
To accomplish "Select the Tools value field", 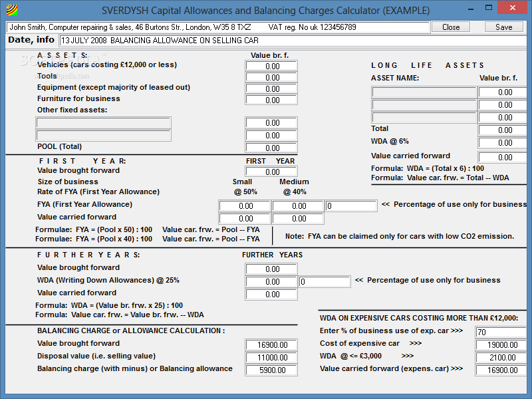I will pyautogui.click(x=271, y=77).
